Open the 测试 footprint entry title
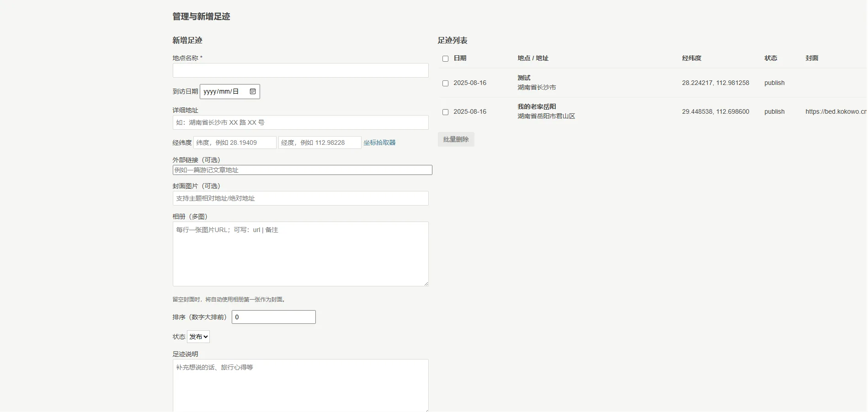The width and height of the screenshot is (868, 412). point(524,78)
